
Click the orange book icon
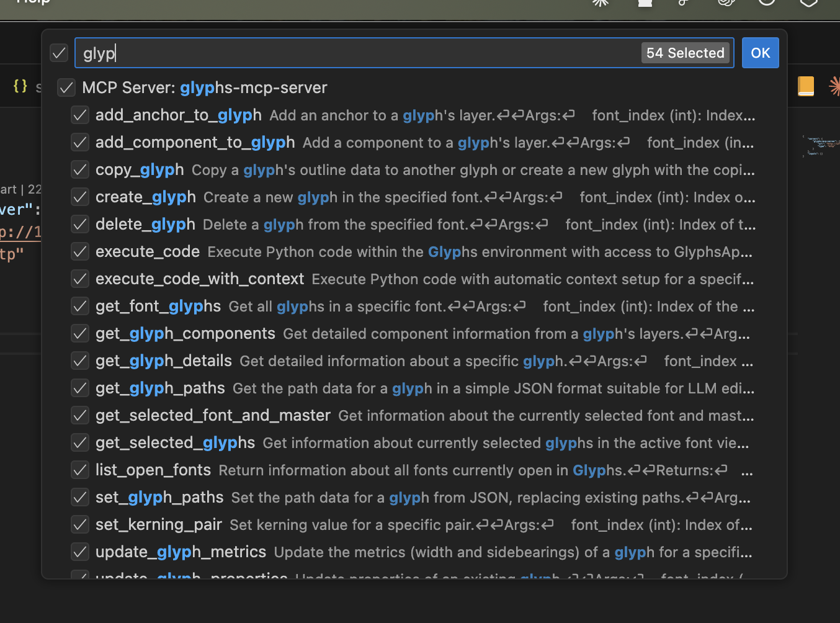(805, 86)
